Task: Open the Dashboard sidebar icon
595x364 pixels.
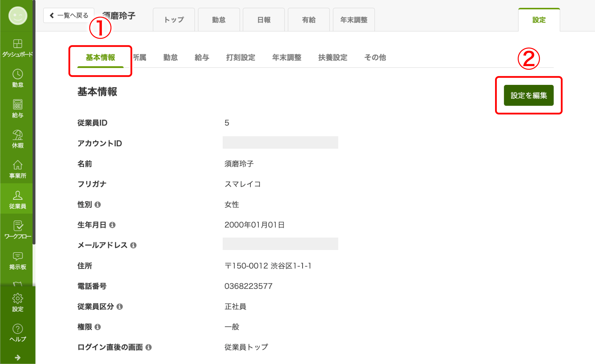Action: click(x=18, y=44)
